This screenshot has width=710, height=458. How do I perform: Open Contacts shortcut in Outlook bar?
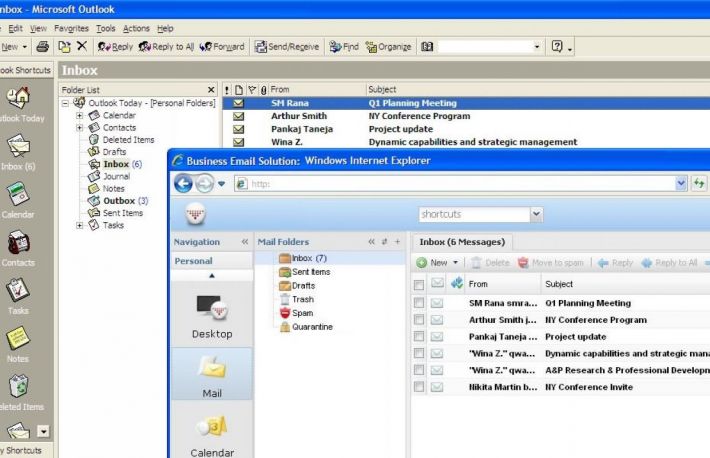coord(18,243)
